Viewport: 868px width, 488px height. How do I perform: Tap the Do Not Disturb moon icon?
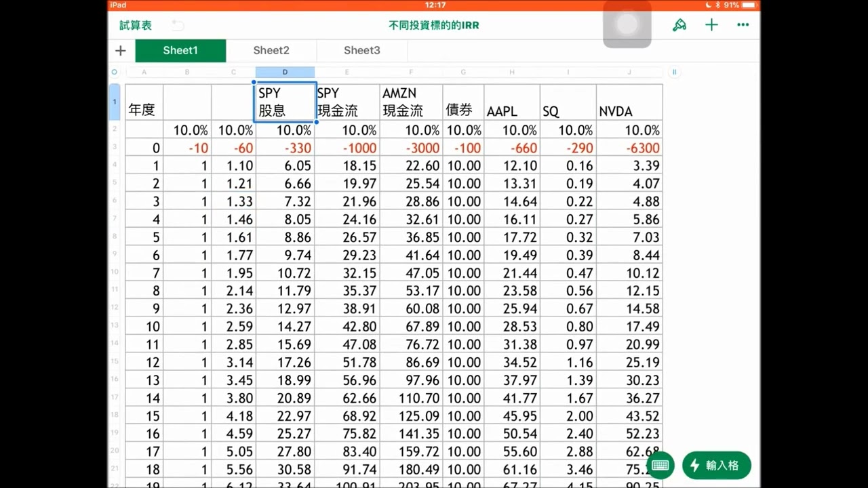click(x=709, y=5)
